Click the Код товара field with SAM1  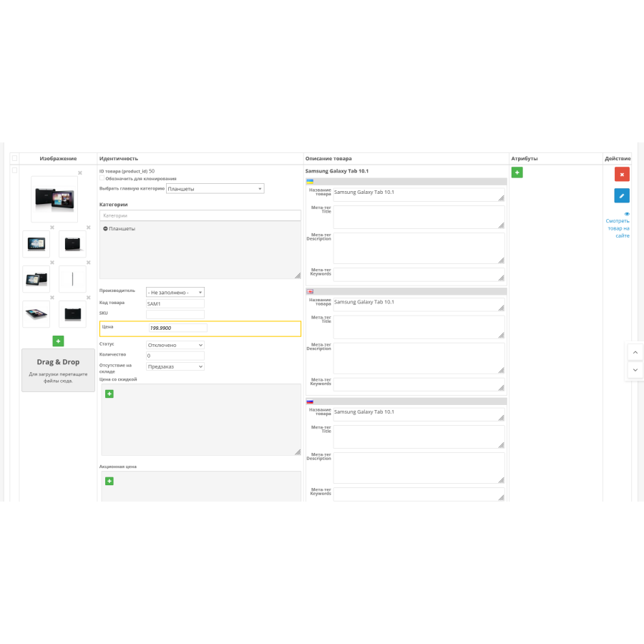tap(175, 304)
